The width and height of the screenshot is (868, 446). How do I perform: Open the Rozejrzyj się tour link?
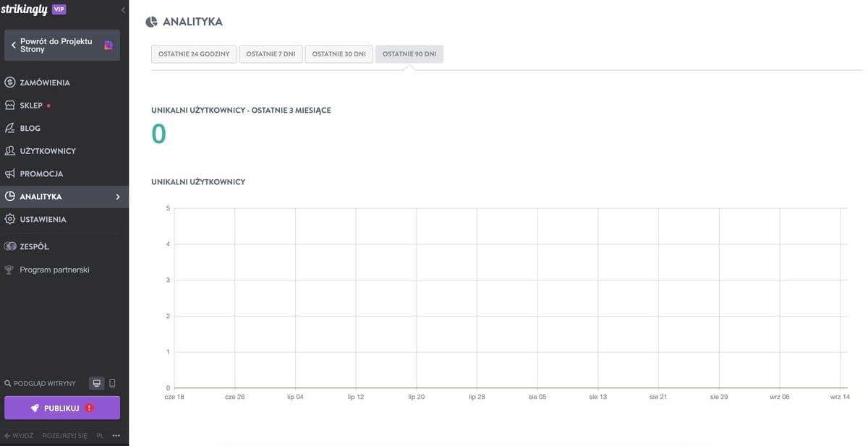coord(65,436)
